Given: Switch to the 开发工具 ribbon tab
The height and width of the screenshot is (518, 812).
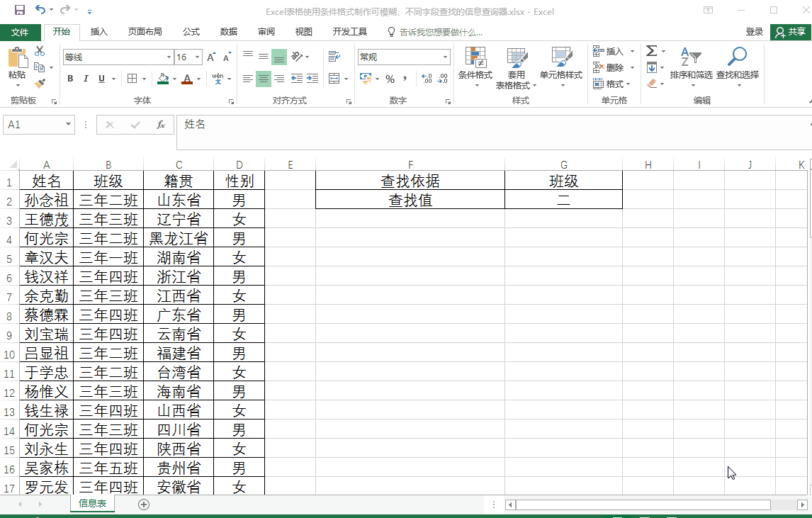Looking at the screenshot, I should pos(349,32).
